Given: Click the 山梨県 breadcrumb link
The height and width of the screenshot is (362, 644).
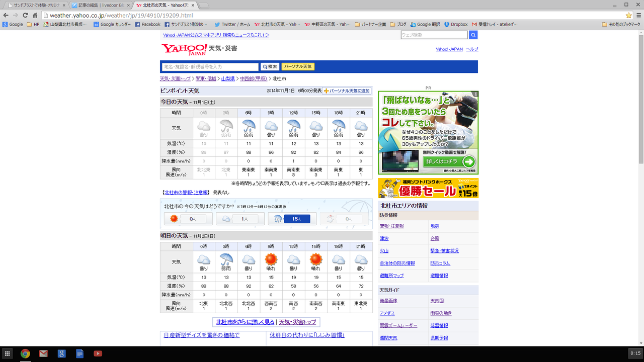Looking at the screenshot, I should [228, 79].
